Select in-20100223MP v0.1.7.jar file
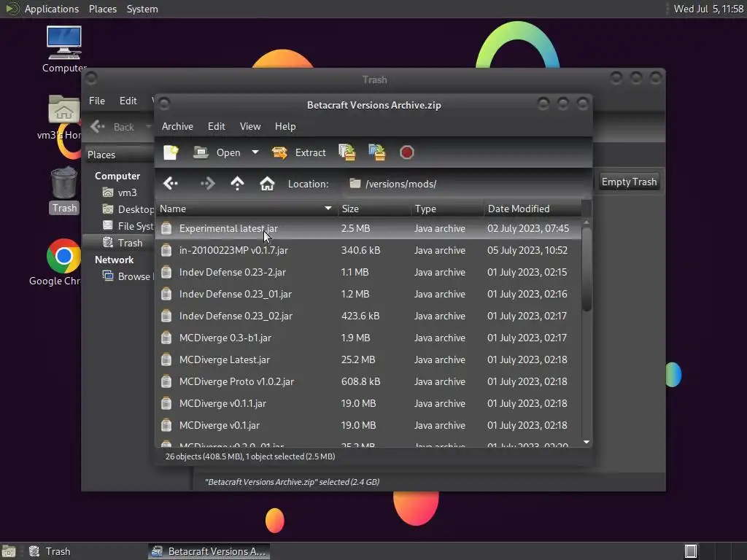747x560 pixels. click(x=368, y=251)
